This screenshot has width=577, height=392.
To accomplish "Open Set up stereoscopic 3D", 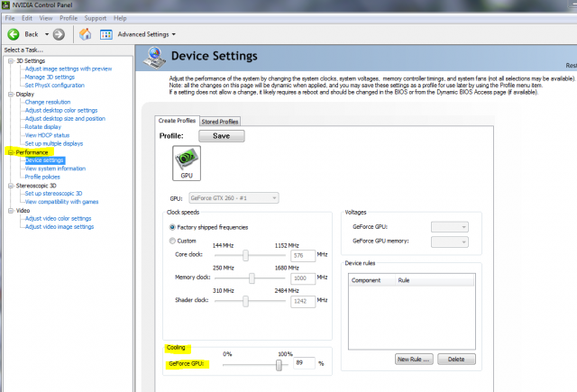I will (x=53, y=194).
